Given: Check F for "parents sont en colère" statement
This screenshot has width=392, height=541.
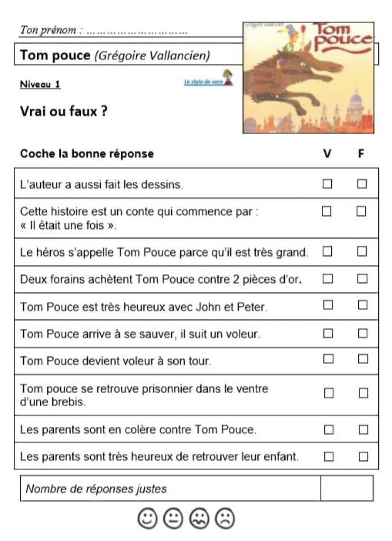Looking at the screenshot, I should click(363, 430).
